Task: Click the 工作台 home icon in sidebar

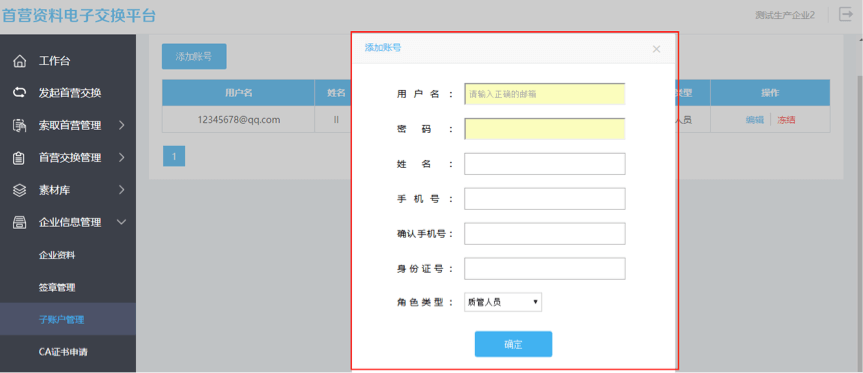Action: tap(19, 61)
